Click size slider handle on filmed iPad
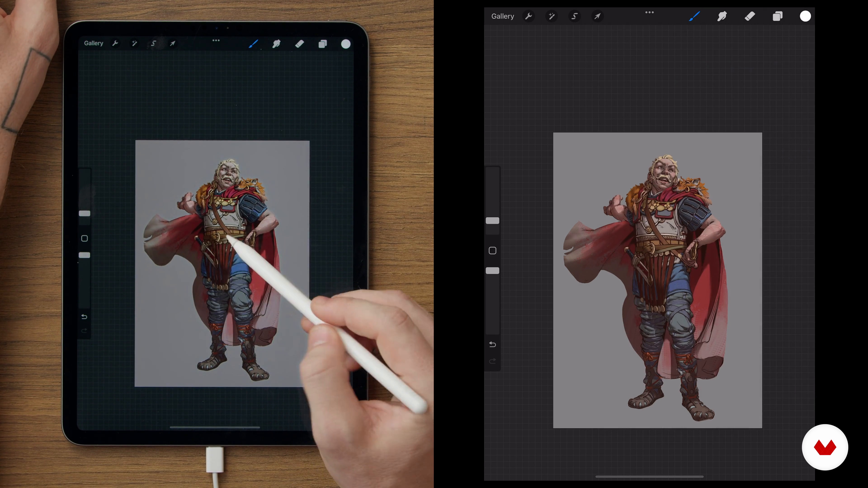This screenshot has width=868, height=488. click(x=84, y=213)
